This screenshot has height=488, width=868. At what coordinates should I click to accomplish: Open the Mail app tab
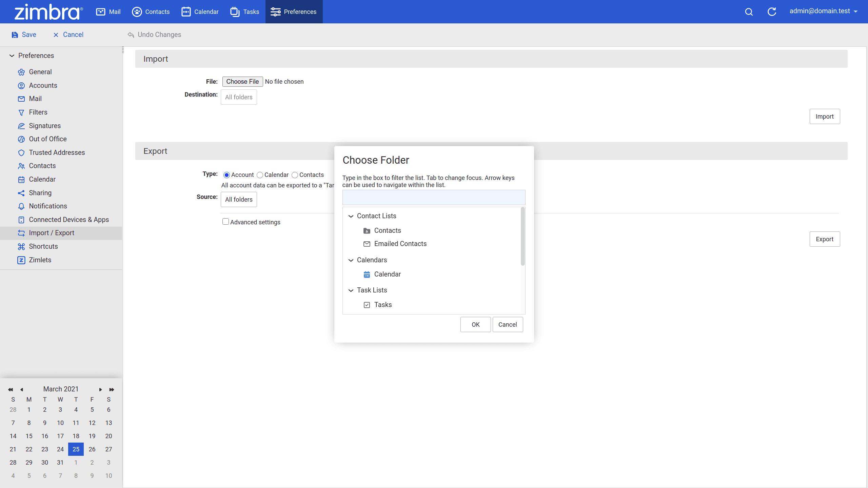point(108,12)
